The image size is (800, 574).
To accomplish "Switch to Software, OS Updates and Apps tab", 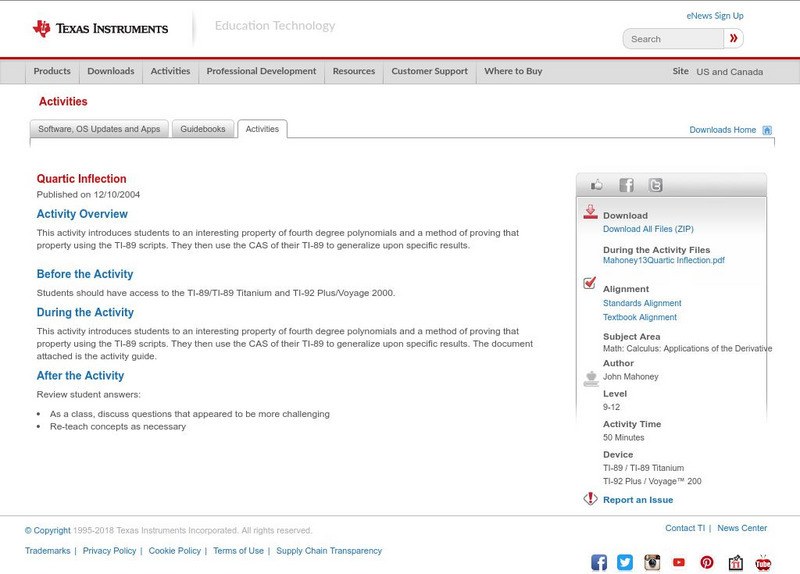I will coord(99,129).
